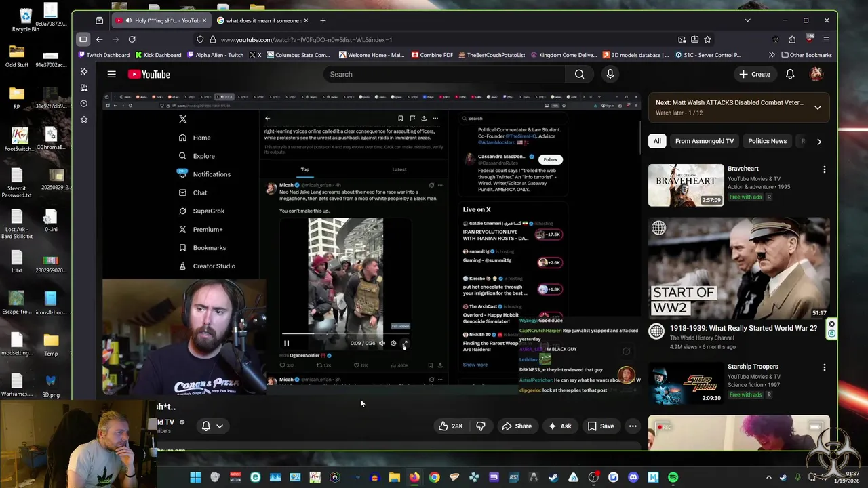Open Google Chrome from the taskbar
Viewport: 868px width, 488px height.
click(434, 478)
